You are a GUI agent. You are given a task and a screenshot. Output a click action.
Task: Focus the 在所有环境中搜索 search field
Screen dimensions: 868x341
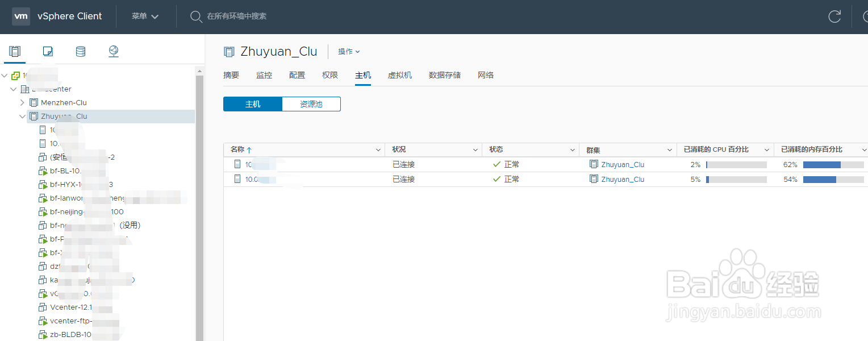(x=237, y=16)
